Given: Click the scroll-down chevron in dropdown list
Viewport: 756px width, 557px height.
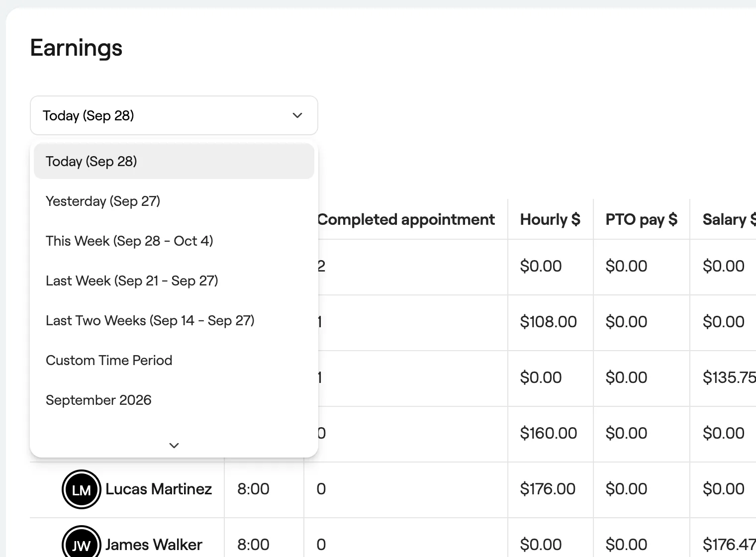Looking at the screenshot, I should click(174, 445).
